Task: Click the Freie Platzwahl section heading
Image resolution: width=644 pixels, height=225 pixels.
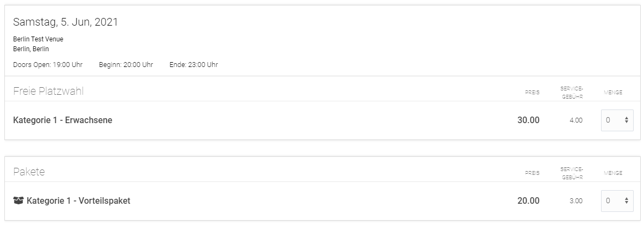Action: pyautogui.click(x=48, y=92)
